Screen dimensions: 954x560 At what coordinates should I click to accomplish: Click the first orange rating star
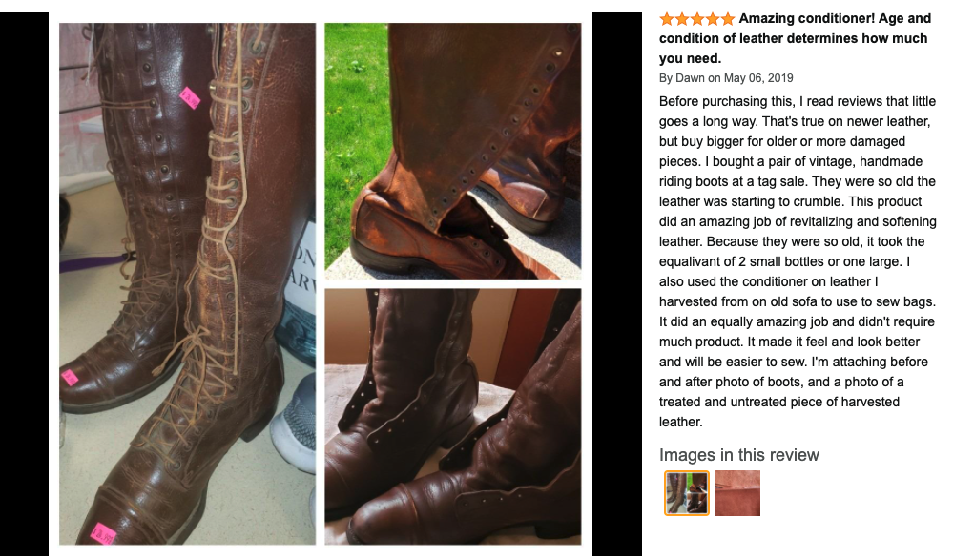[666, 19]
